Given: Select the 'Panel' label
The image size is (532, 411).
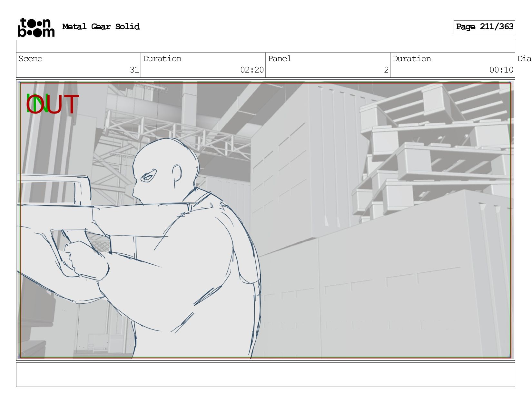Looking at the screenshot, I should click(x=280, y=59).
